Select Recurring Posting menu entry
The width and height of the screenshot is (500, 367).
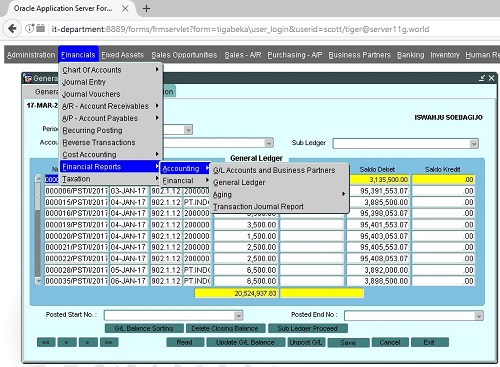coord(111,130)
